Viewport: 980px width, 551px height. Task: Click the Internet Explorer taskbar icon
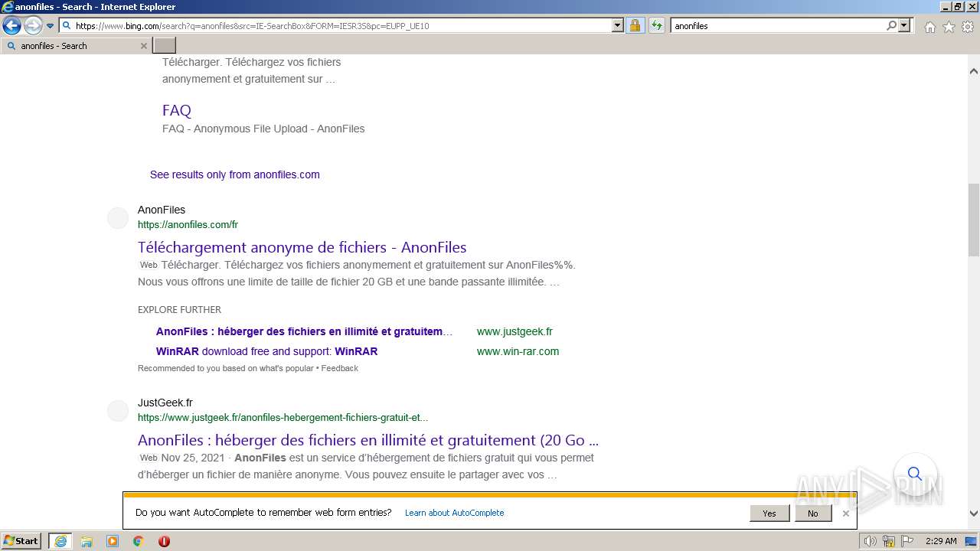60,541
